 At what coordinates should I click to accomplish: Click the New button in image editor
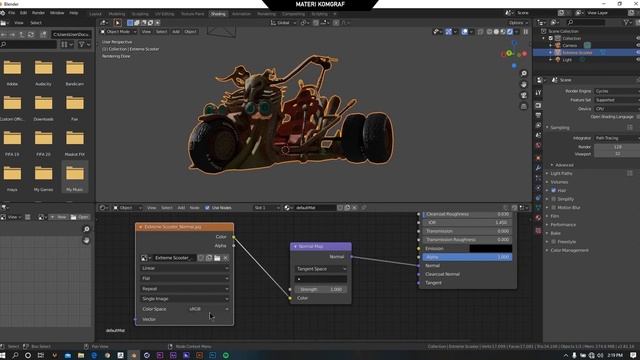pos(58,217)
